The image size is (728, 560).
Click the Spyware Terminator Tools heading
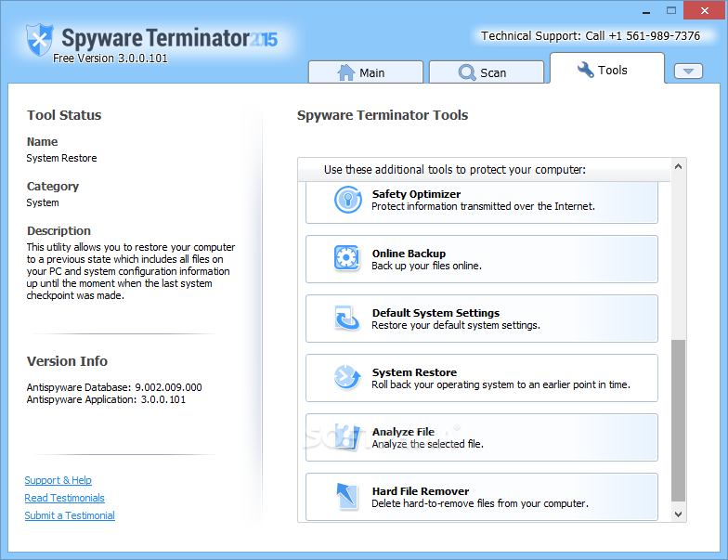[x=383, y=115]
